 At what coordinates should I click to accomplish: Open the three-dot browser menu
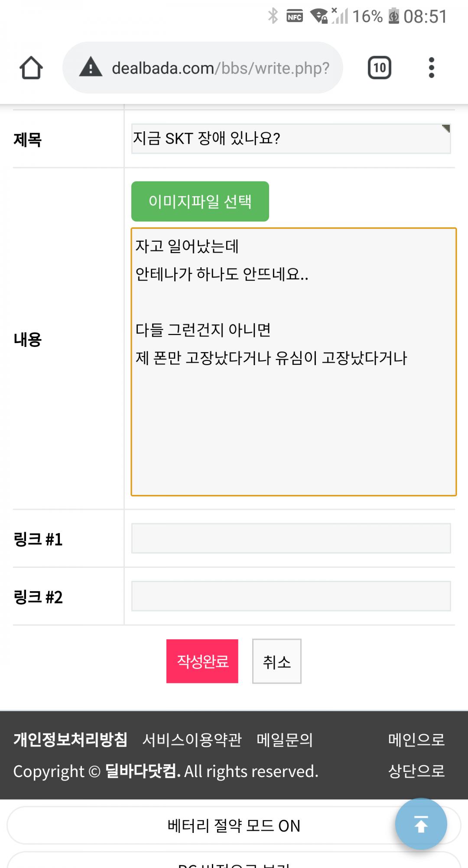point(431,68)
